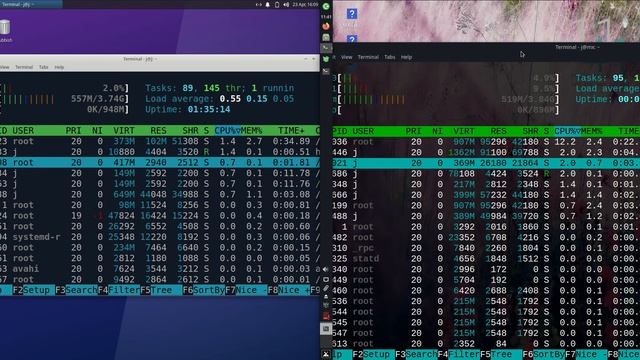The image size is (640, 360).
Task: Click the RES column header in left htop
Action: tap(158, 131)
